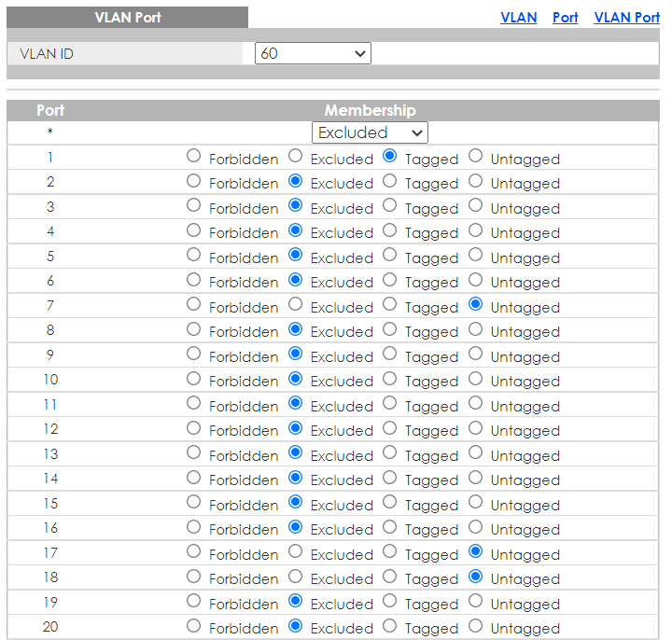Choose Forbidden for port 18
This screenshot has height=640, width=672.
point(194,577)
